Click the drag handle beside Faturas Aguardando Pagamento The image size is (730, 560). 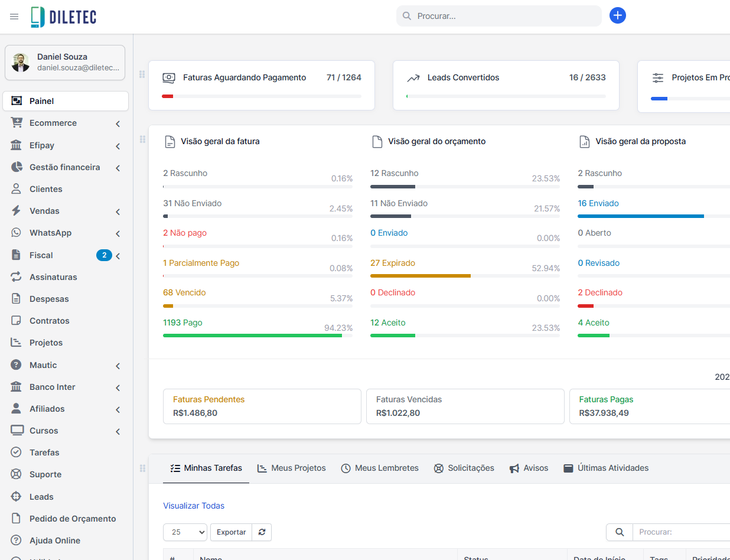tap(142, 74)
